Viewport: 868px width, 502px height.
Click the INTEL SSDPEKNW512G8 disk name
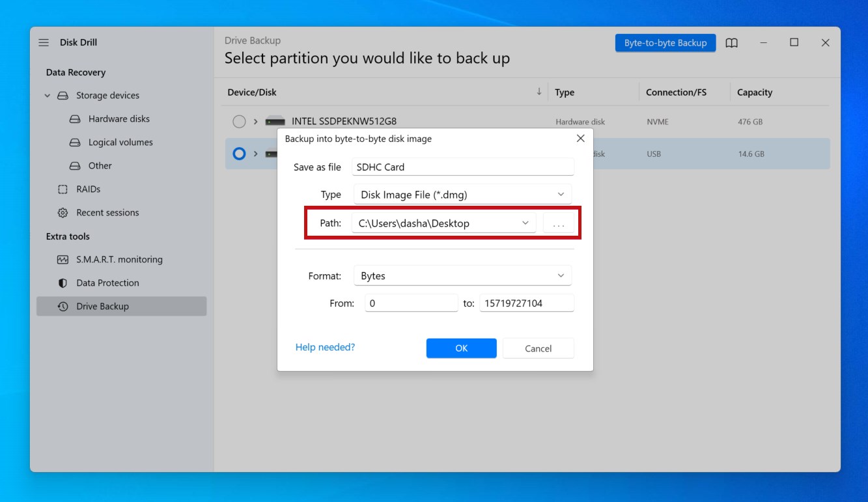344,122
